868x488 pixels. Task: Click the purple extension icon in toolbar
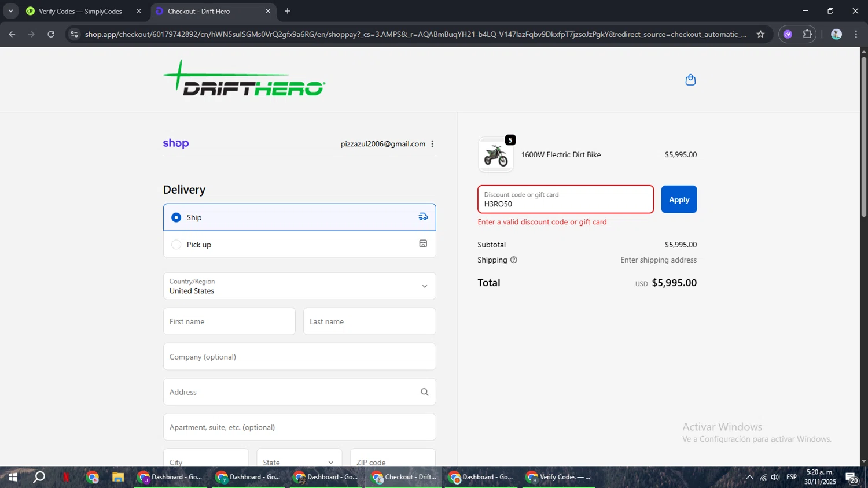click(788, 34)
